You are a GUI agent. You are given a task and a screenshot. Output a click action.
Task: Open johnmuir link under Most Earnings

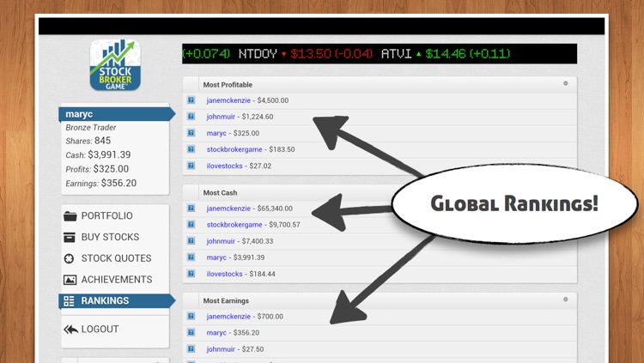221,349
